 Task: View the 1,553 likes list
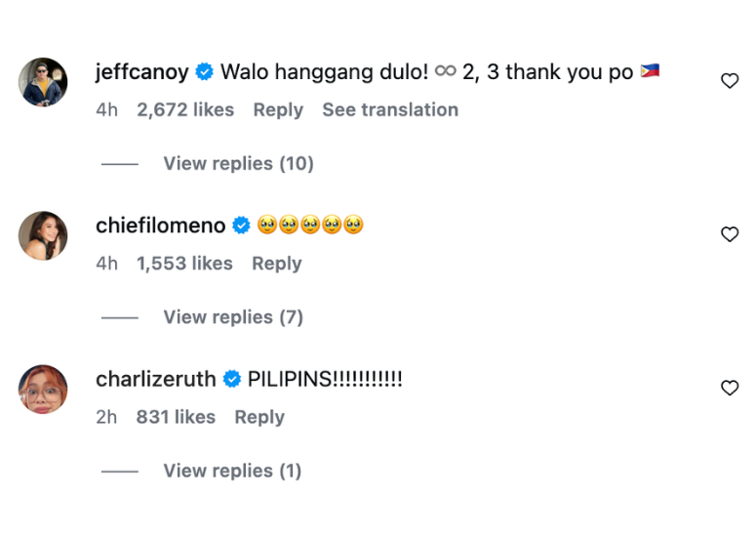point(184,264)
